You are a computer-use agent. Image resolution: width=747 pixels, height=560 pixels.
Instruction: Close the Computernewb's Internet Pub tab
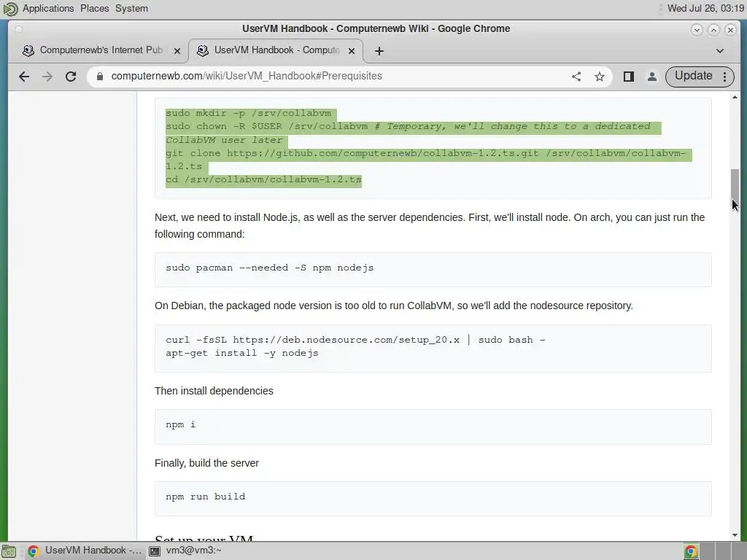point(177,51)
